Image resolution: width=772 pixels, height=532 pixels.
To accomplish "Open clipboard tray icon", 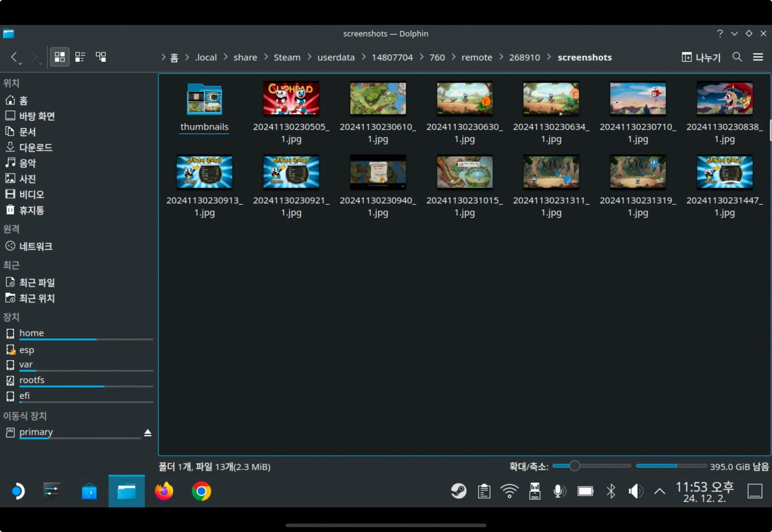I will 484,491.
